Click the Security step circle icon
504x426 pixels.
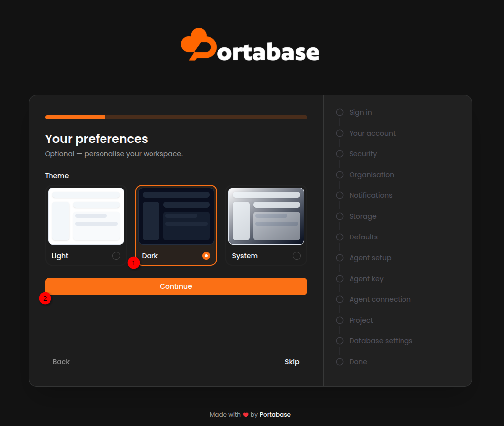(x=340, y=154)
